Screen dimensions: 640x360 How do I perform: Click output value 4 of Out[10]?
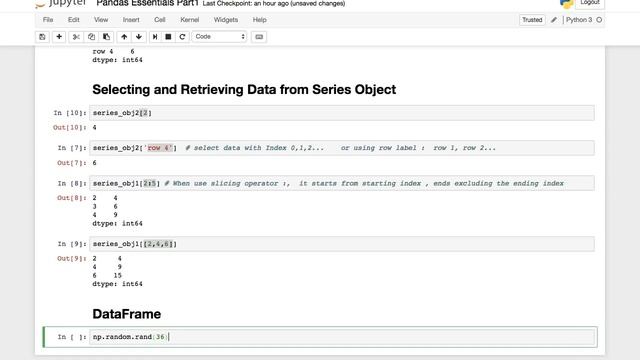[94, 128]
